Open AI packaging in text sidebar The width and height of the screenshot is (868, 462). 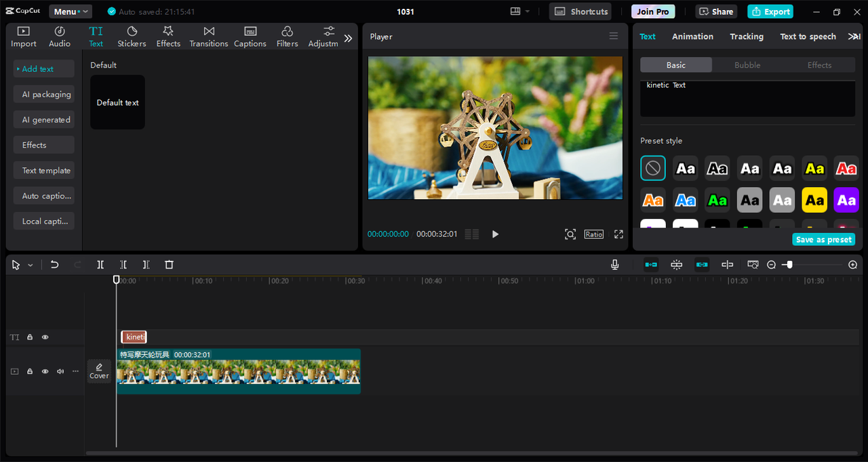(43, 94)
